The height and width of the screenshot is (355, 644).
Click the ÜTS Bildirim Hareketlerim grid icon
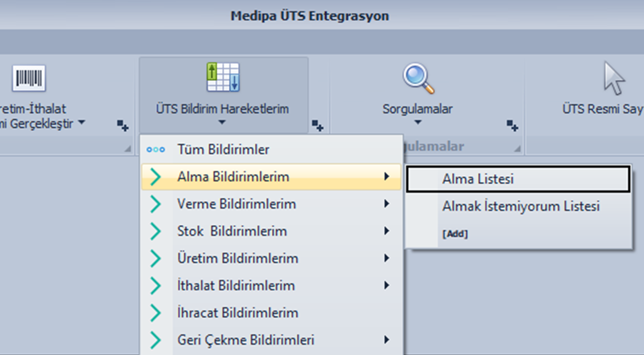[x=223, y=77]
